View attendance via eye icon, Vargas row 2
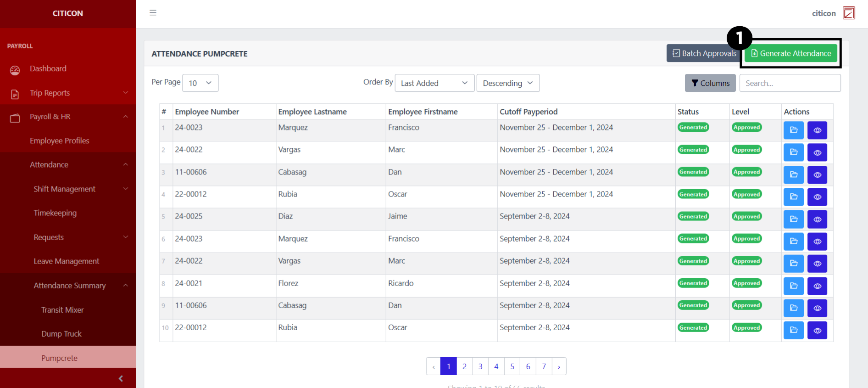 (817, 152)
